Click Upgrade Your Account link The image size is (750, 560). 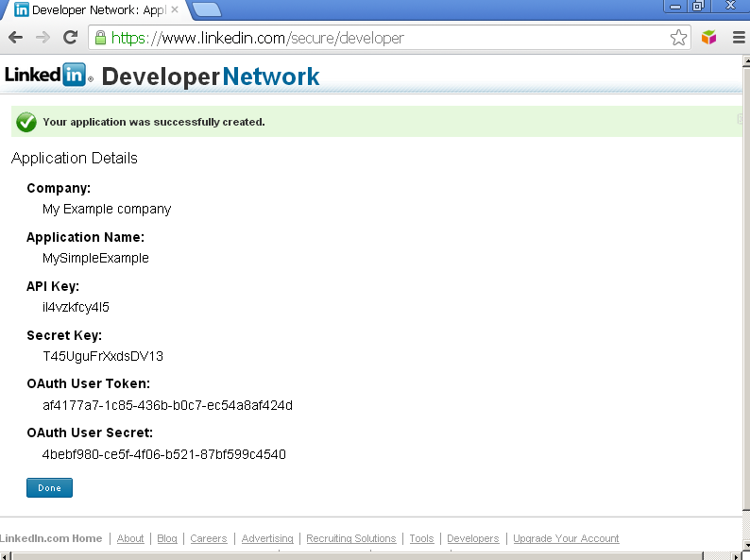pos(566,538)
